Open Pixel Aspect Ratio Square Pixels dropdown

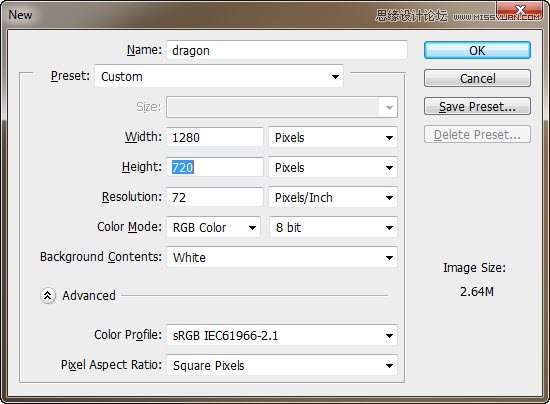[x=282, y=365]
